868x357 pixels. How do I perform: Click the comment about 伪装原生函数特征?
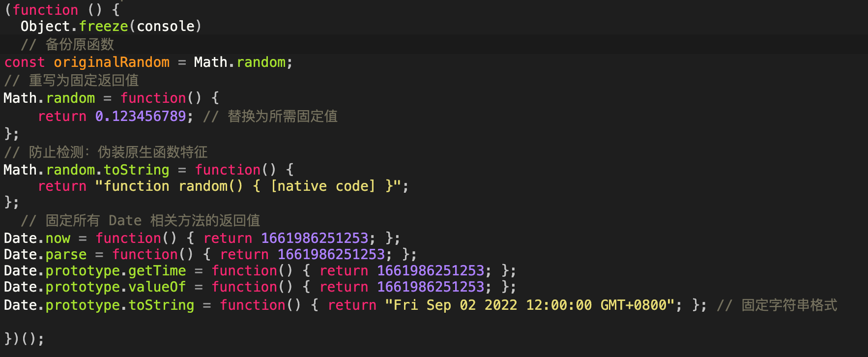click(152, 152)
